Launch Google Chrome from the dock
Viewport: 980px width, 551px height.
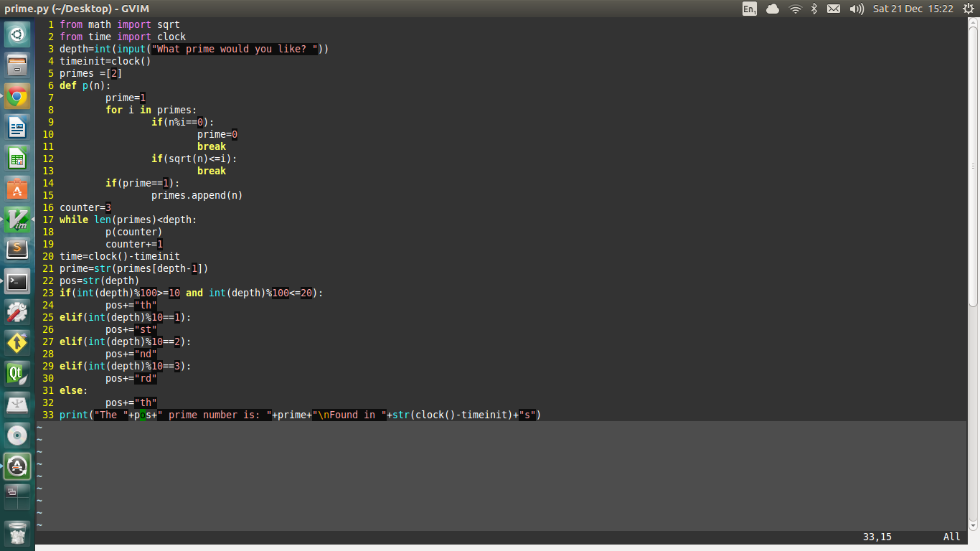coord(17,95)
